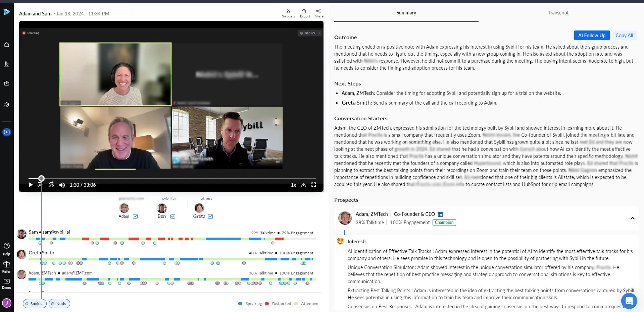Open Adam's LinkedIn profile icon
Screen dimensions: 644x312
coord(440,214)
